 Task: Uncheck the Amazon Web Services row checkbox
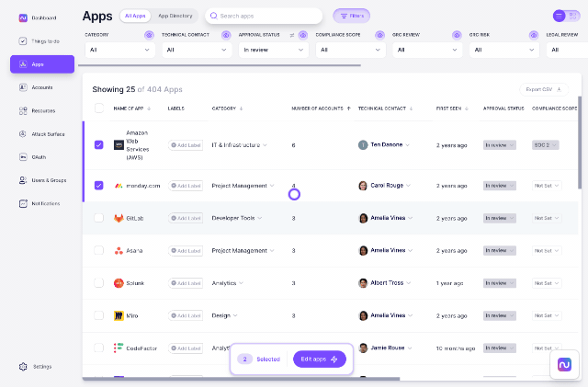point(99,144)
